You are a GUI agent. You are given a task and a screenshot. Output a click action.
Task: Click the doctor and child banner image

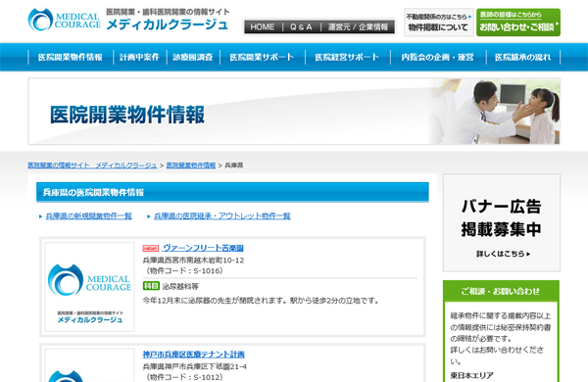(494, 112)
